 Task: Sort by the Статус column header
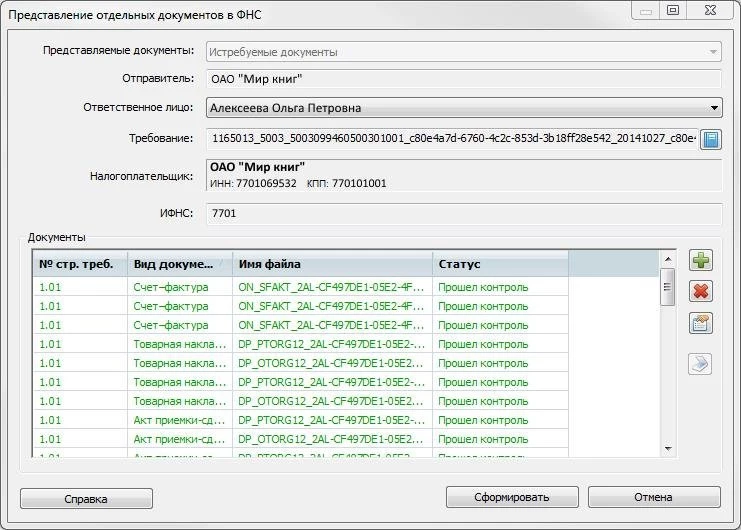pyautogui.click(x=500, y=264)
